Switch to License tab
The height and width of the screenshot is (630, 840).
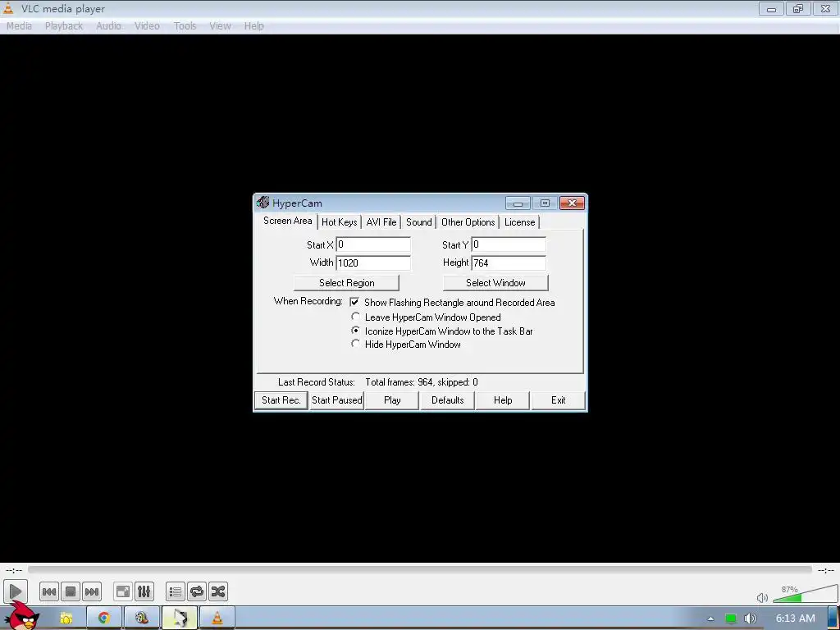point(519,222)
